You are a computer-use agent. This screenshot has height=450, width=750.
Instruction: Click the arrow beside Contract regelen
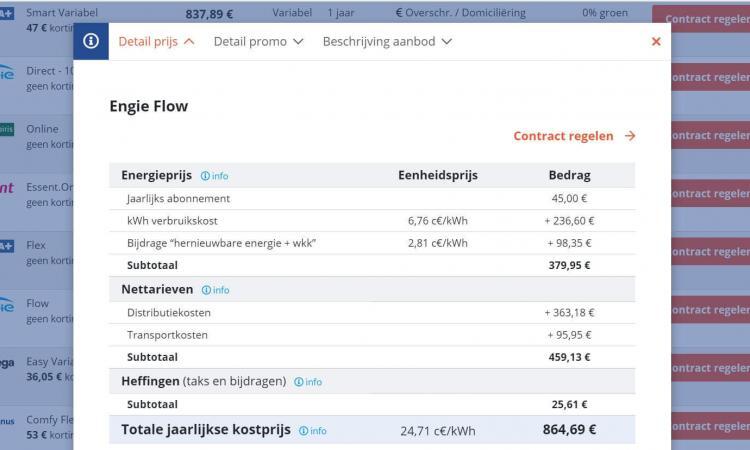[630, 136]
